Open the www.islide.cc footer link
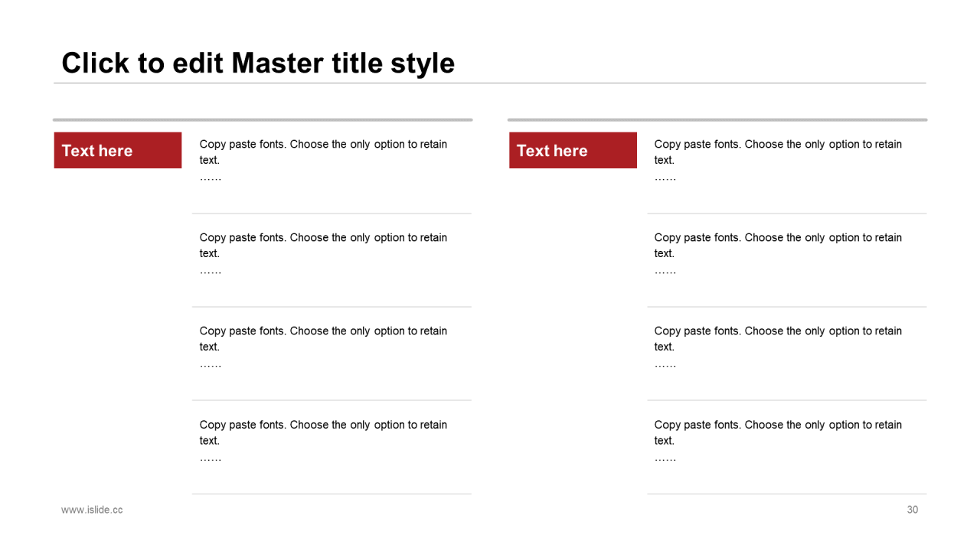 pos(92,510)
